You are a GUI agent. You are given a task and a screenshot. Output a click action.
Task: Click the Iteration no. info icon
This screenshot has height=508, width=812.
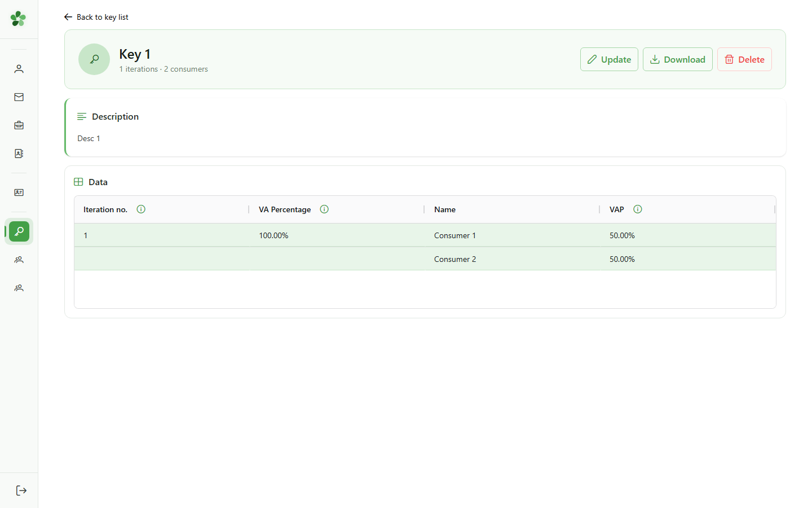[141, 209]
